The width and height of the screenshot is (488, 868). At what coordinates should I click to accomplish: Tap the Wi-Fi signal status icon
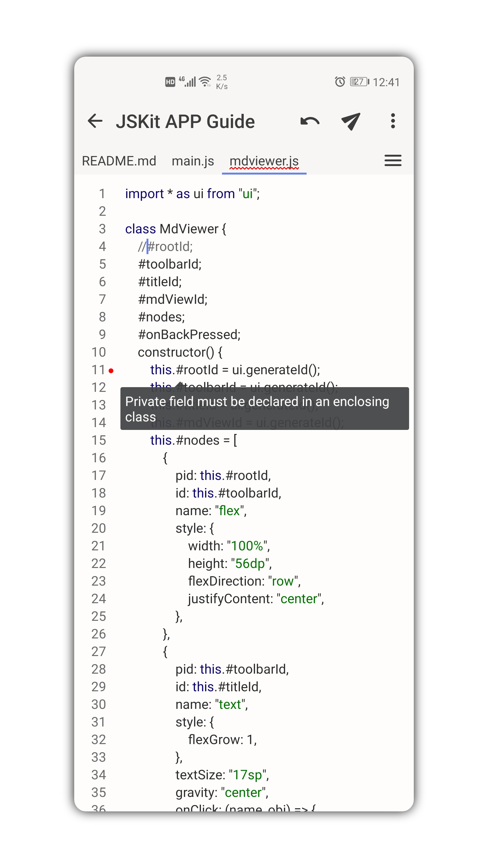[x=205, y=82]
